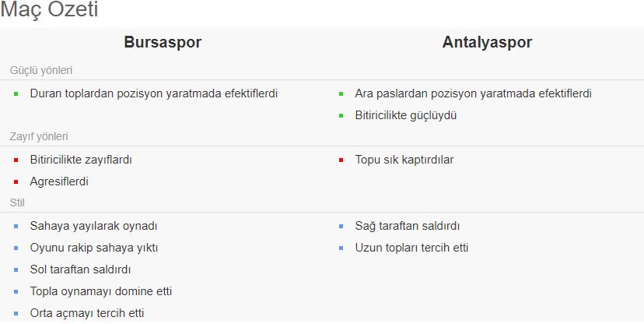Screen dimensions: 644x324
Task: Click the Antalyaspor team heading
Action: point(487,43)
